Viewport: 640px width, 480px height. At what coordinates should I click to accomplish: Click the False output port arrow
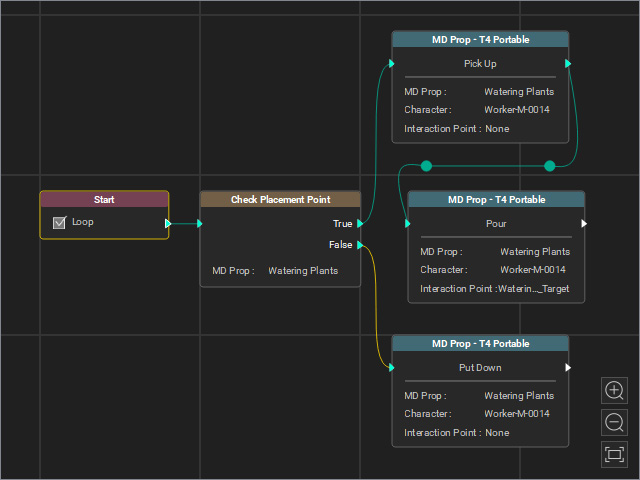(x=360, y=245)
